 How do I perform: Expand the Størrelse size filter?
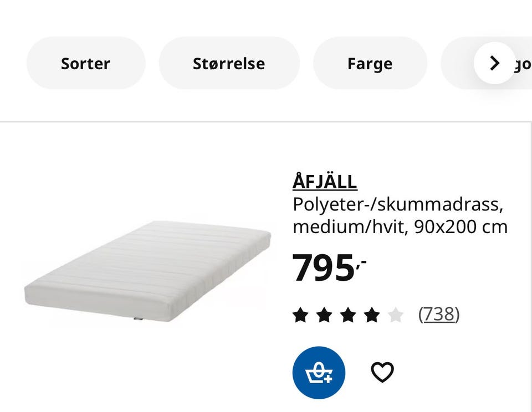click(x=229, y=63)
